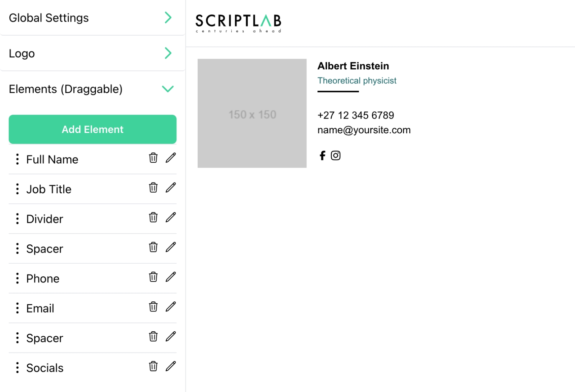Click the Add Element button
Viewport: 575px width, 392px height.
tap(92, 129)
